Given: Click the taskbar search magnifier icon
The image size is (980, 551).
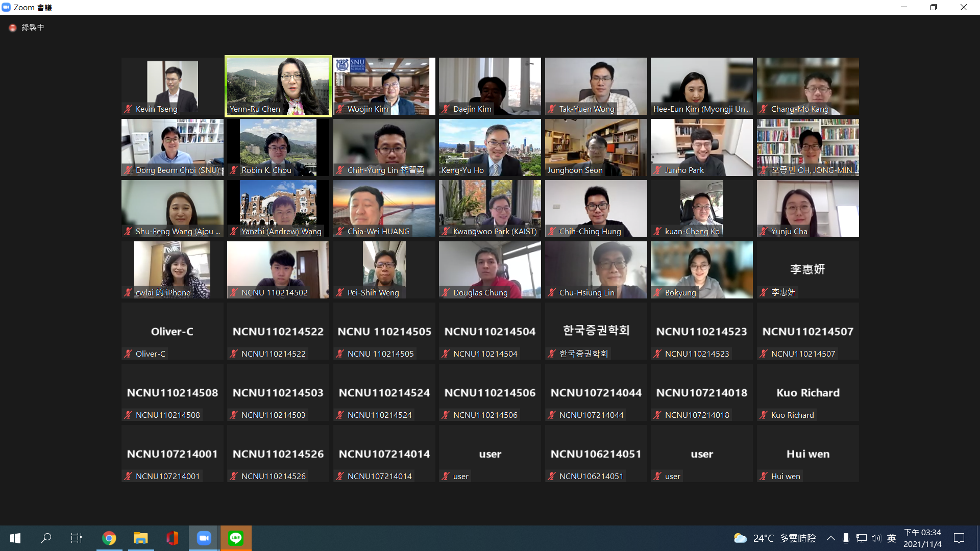Looking at the screenshot, I should 46,538.
